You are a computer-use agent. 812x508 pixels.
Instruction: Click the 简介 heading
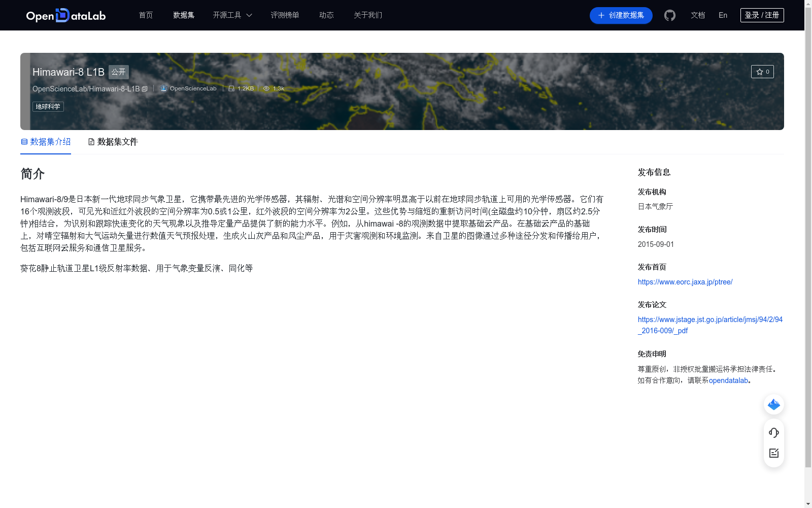pos(32,174)
